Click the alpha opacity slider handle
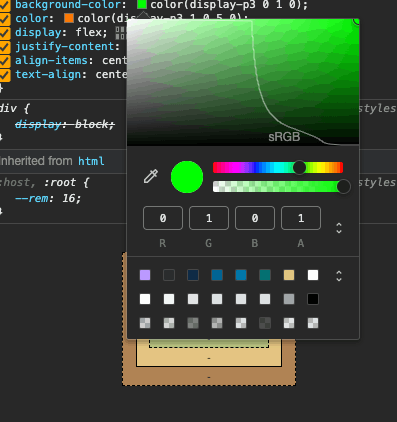The width and height of the screenshot is (397, 422). pyautogui.click(x=343, y=186)
